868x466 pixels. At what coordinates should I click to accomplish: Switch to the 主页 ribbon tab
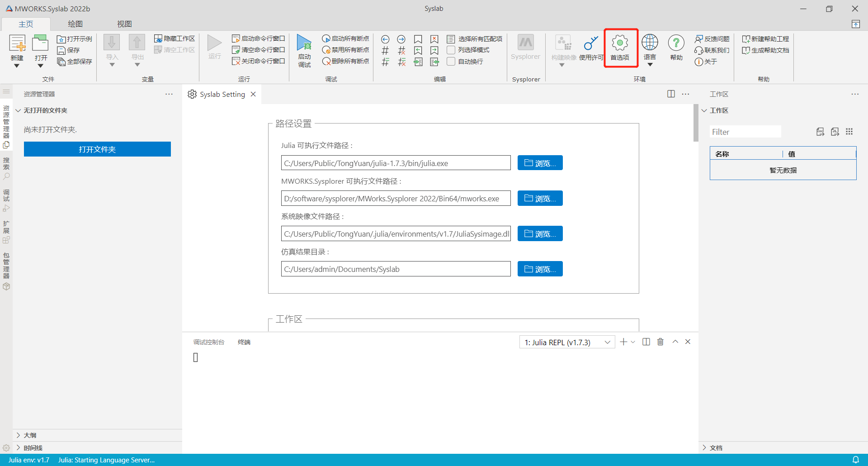(26, 24)
